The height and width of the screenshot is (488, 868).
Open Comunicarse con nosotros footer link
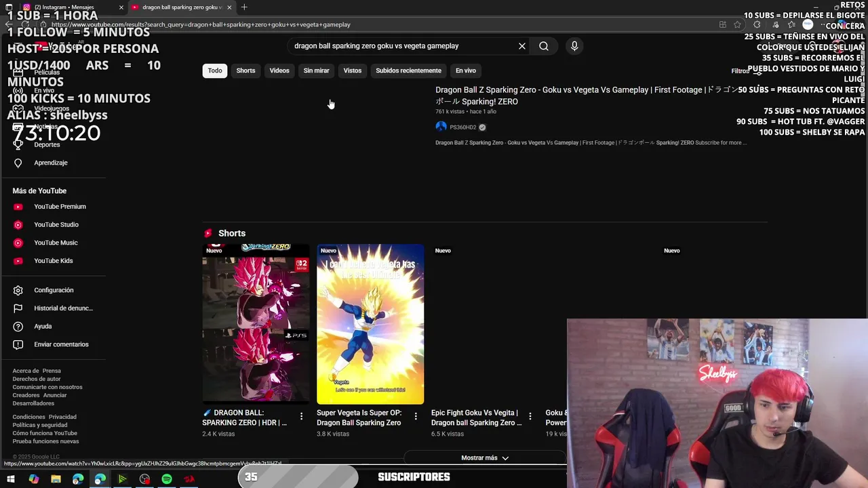[47, 387]
